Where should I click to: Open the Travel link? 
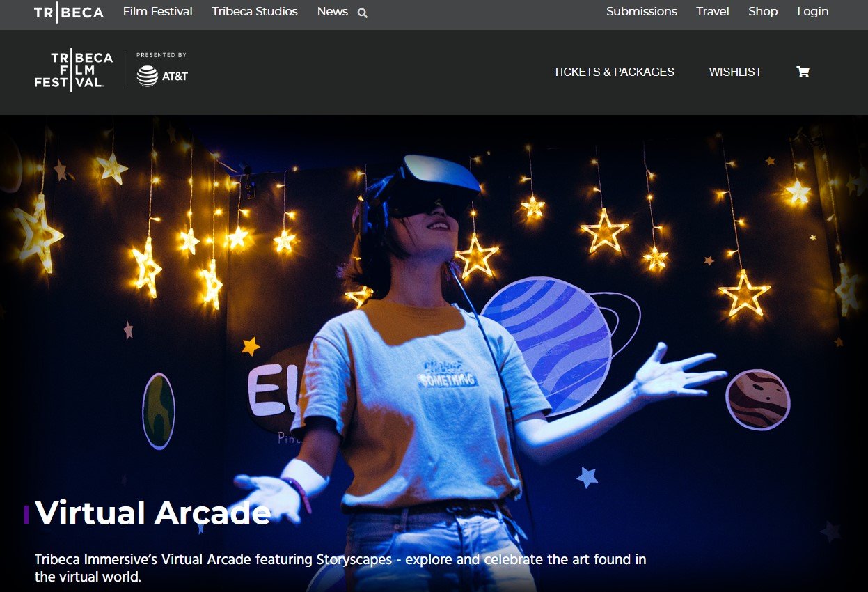pos(713,12)
